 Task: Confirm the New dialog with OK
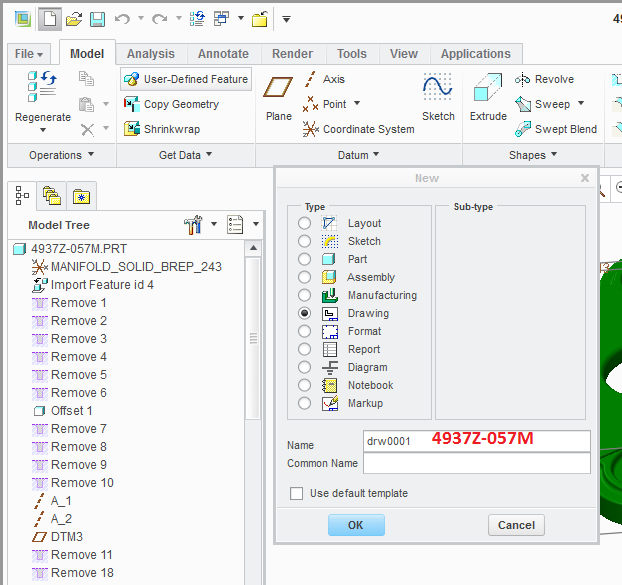tap(356, 525)
